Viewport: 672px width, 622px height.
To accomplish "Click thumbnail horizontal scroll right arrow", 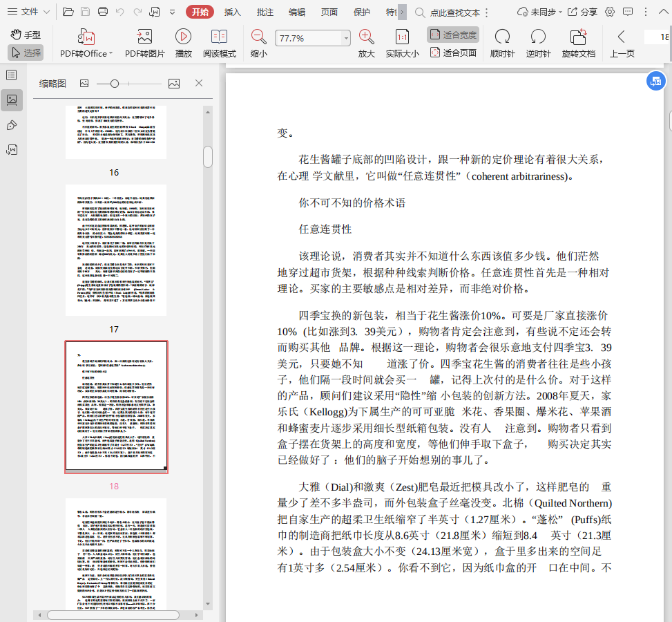I will tap(196, 614).
